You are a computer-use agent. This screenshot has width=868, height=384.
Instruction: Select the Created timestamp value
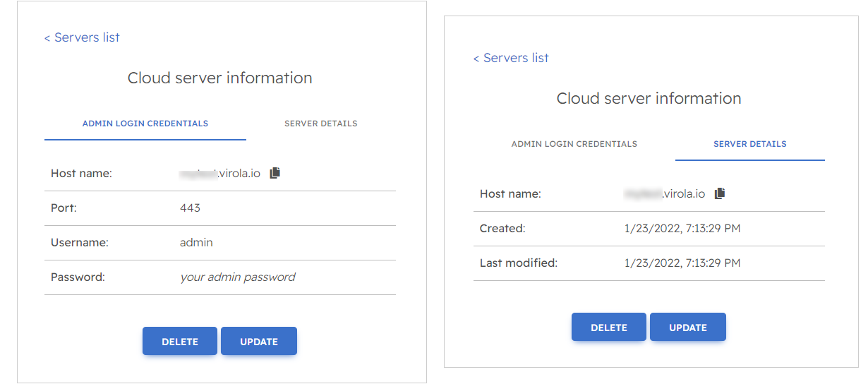[682, 229]
